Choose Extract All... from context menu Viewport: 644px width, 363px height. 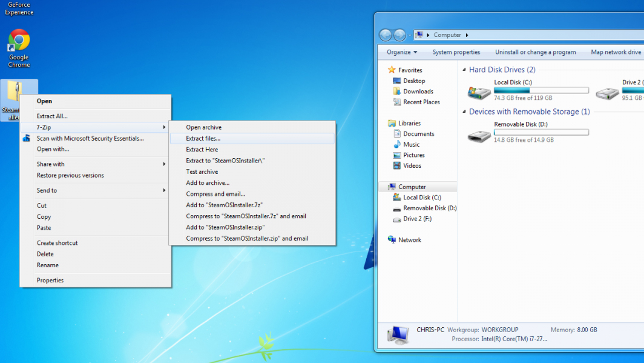pos(95,116)
